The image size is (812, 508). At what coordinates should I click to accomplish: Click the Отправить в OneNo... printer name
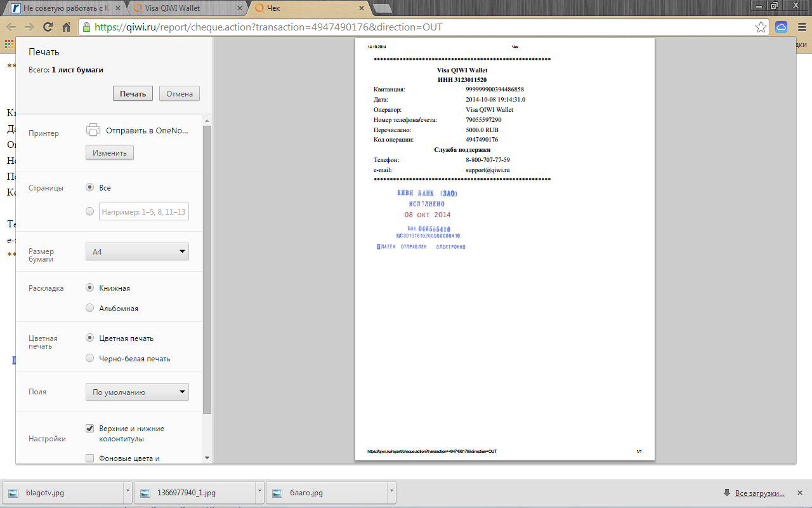147,130
